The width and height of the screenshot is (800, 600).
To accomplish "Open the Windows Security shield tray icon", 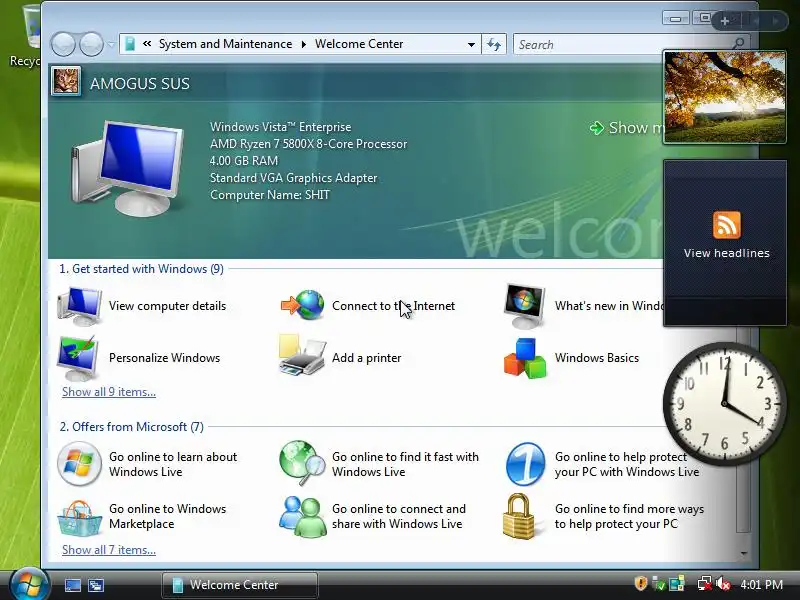I will point(641,583).
